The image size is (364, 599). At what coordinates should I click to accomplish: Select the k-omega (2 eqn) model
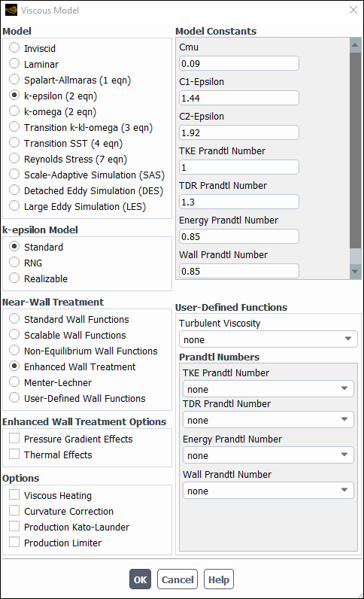(14, 111)
